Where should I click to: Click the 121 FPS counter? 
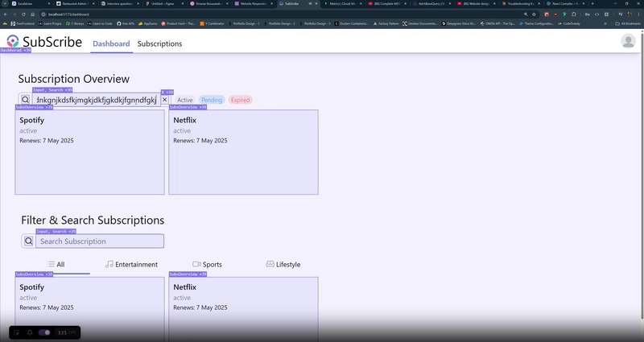(67, 332)
